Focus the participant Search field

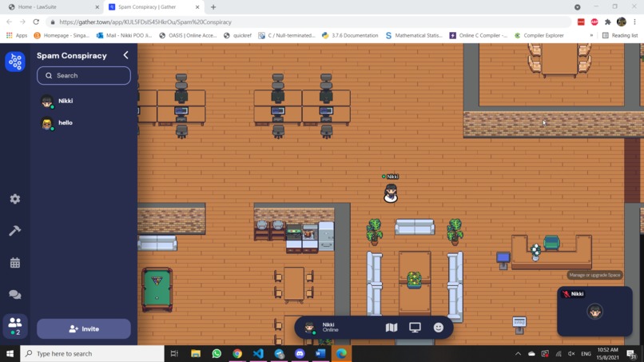[x=84, y=76]
